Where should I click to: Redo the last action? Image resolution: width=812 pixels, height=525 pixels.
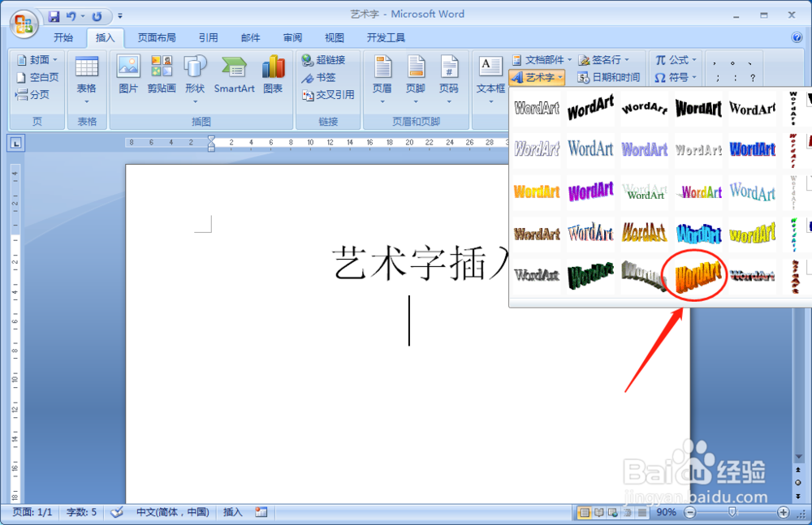(x=97, y=16)
